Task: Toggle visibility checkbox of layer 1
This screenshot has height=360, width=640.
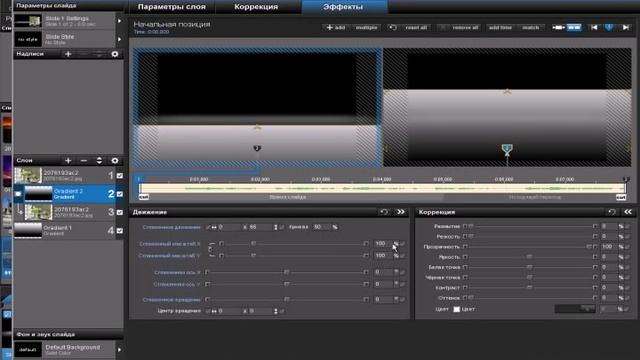Action: 120,176
